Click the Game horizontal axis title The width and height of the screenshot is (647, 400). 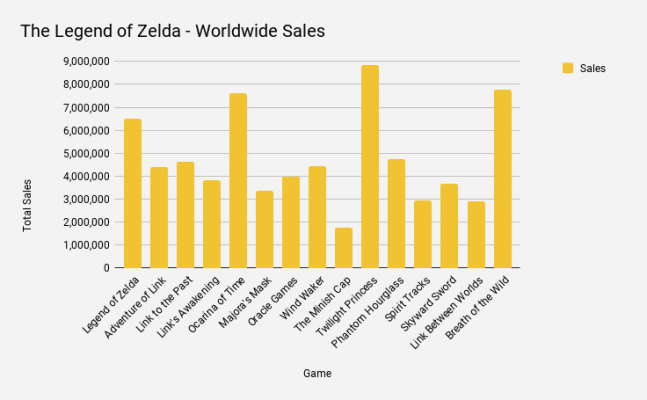point(319,374)
